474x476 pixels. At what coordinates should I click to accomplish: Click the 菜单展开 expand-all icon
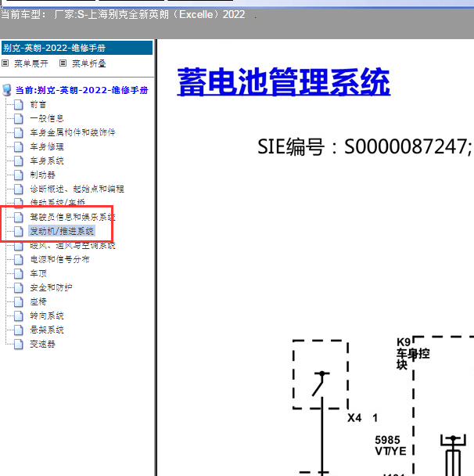5,63
